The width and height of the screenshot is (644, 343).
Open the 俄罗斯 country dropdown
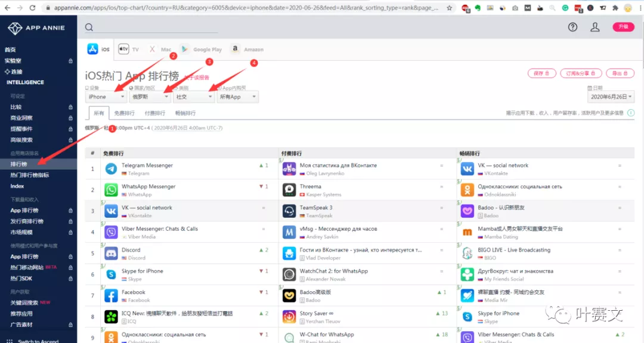[150, 97]
